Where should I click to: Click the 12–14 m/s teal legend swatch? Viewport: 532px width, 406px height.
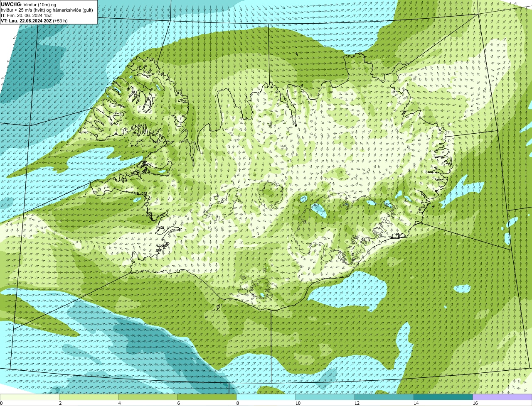384,397
